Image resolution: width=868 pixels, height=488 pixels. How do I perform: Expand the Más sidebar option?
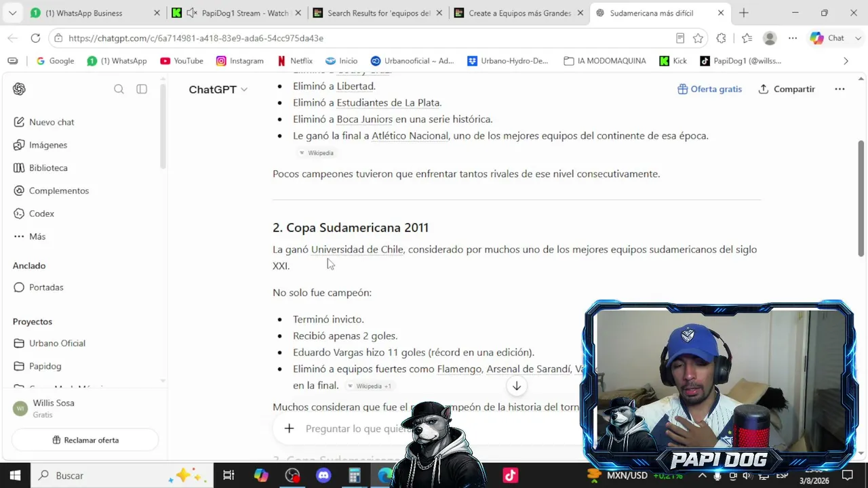click(x=29, y=237)
